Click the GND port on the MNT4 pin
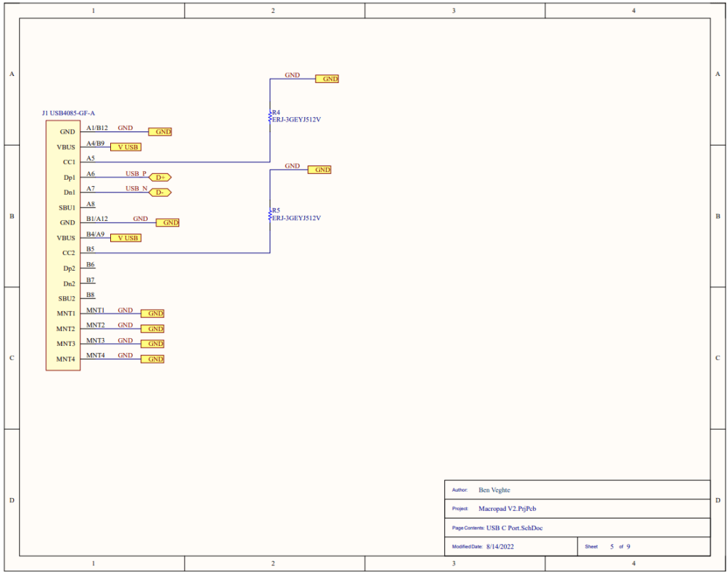This screenshot has height=574, width=728. click(153, 359)
